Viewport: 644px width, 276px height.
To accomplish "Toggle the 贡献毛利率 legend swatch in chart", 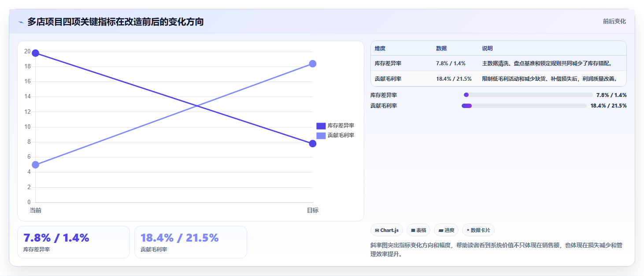I will (x=321, y=135).
